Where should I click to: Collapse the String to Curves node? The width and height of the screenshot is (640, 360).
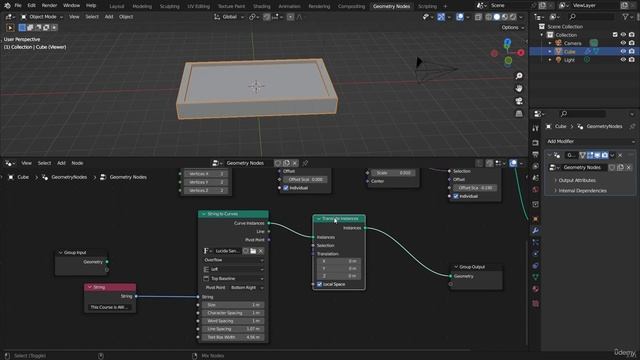(203, 214)
